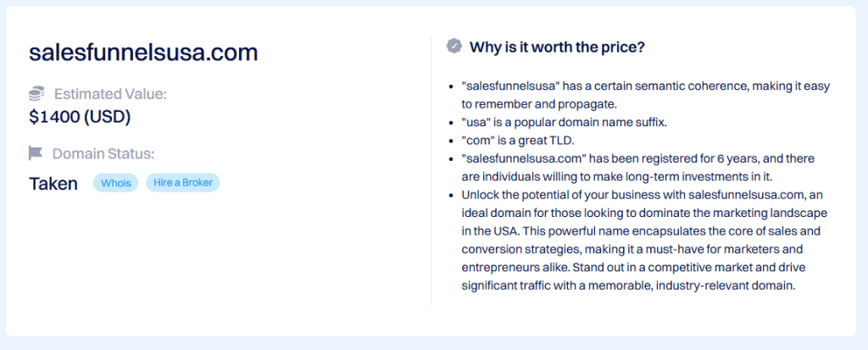This screenshot has height=350, width=868.
Task: Click the bullet dot before 'com' TLD line
Action: (x=451, y=140)
